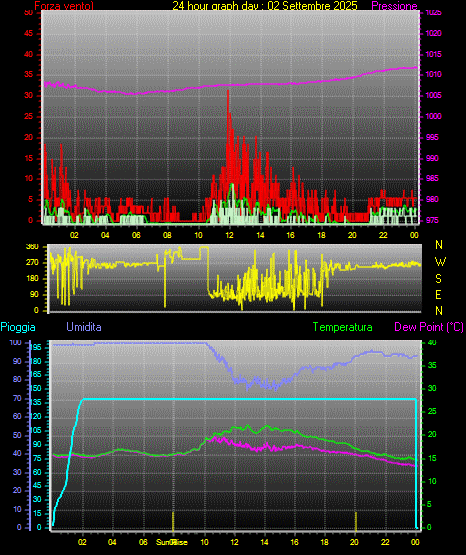Click the 'Umidita' legend label

[84, 327]
